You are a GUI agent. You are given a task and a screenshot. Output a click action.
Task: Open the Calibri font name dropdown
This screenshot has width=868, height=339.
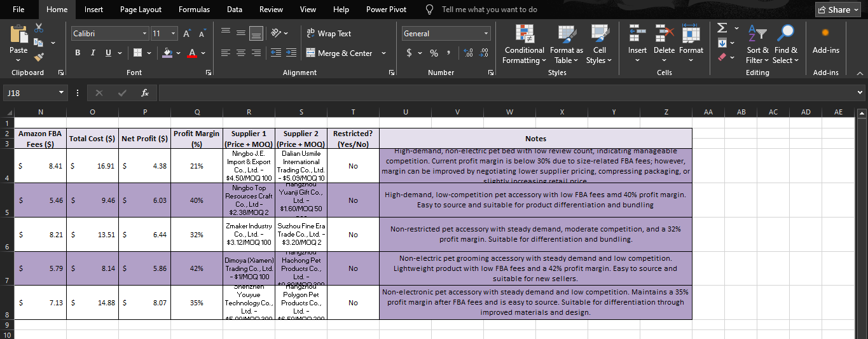(x=144, y=34)
